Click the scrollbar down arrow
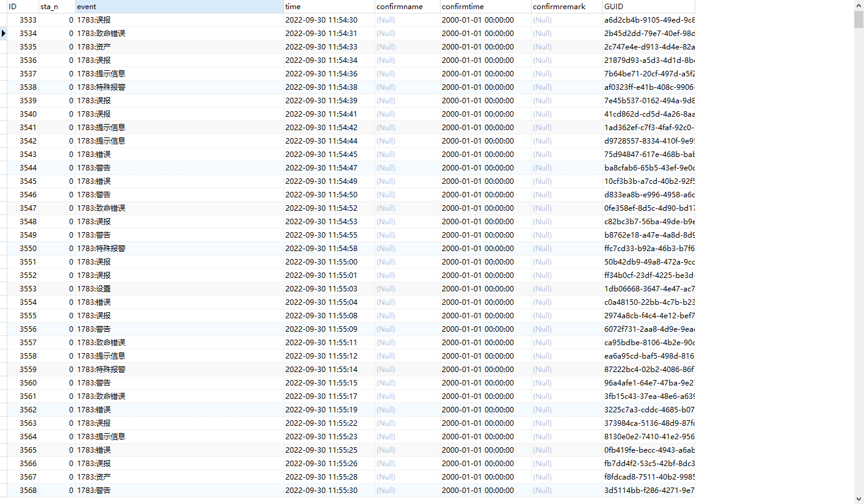This screenshot has width=864, height=504. point(859,499)
